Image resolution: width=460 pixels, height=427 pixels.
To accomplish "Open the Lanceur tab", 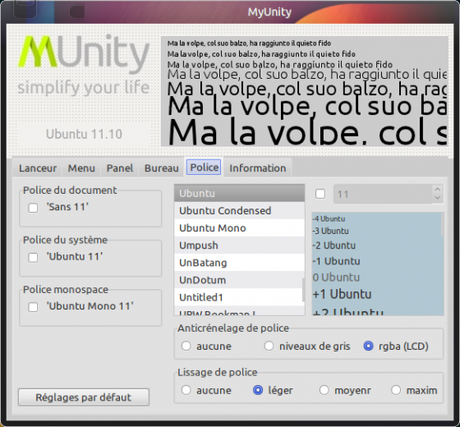I will pos(38,168).
